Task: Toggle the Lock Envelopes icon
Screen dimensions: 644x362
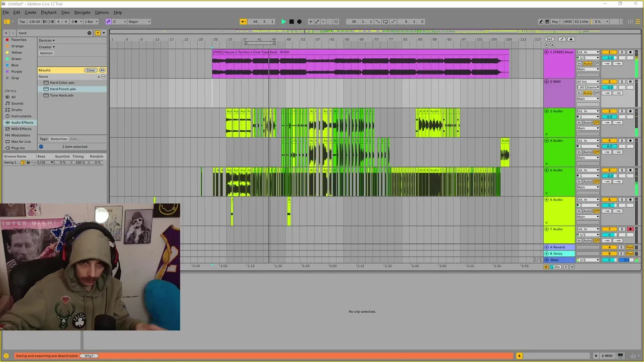Action: pyautogui.click(x=571, y=39)
